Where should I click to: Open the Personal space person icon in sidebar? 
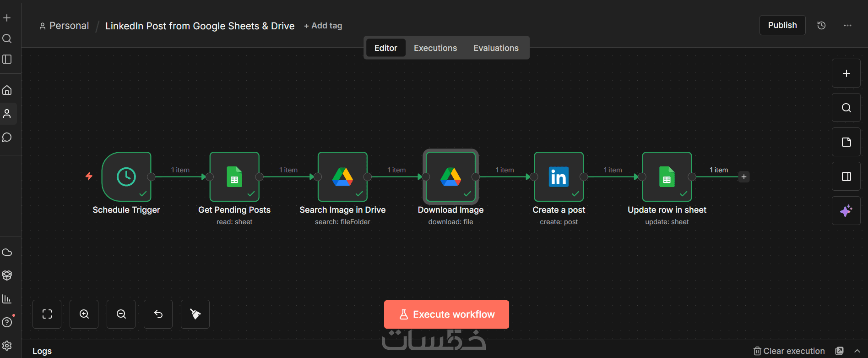pos(7,114)
